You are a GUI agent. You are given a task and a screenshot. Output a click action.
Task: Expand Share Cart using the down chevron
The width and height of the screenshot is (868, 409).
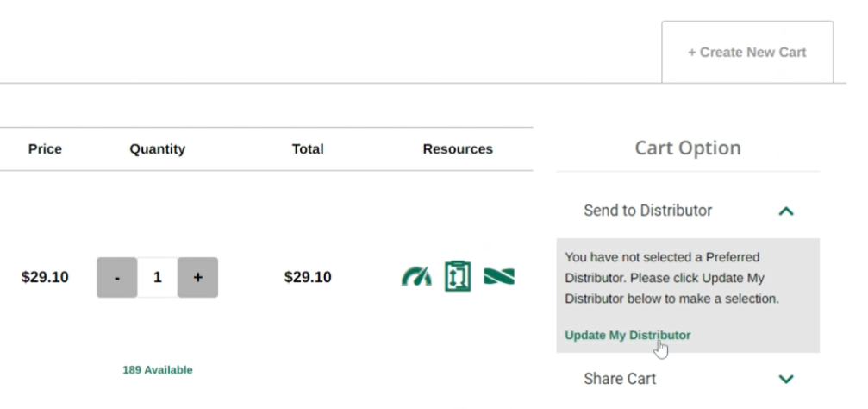pyautogui.click(x=785, y=379)
